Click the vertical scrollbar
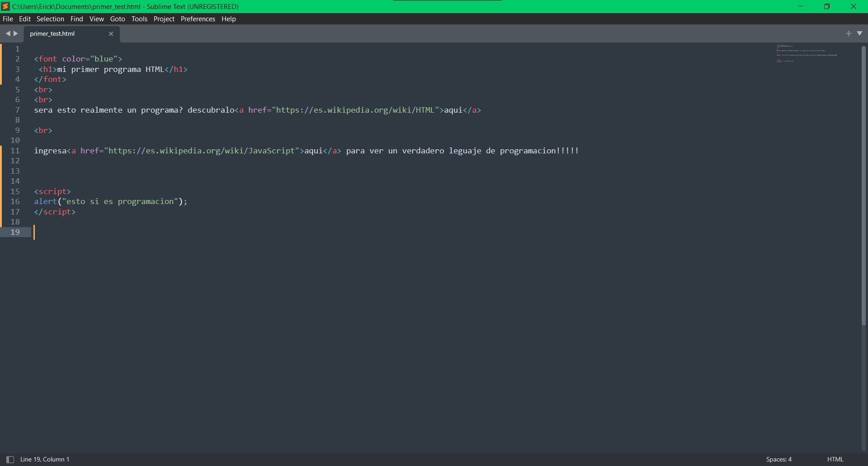This screenshot has height=466, width=868. 863,185
